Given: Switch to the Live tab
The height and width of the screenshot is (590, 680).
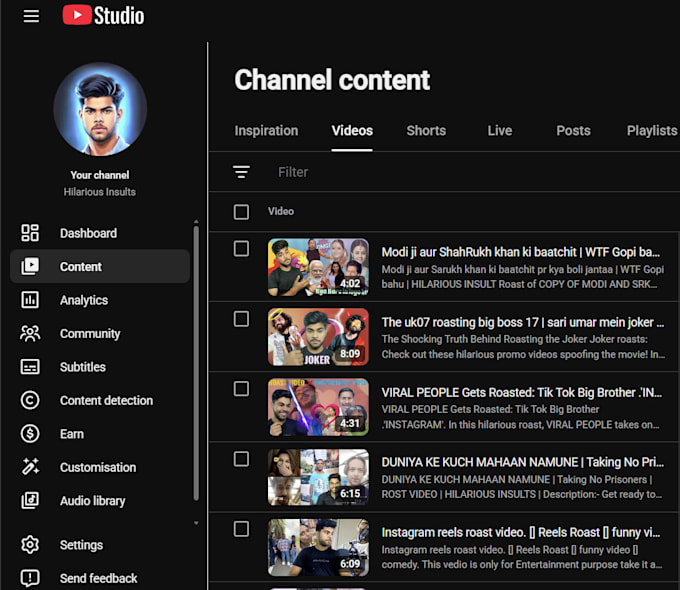Looking at the screenshot, I should click(500, 131).
